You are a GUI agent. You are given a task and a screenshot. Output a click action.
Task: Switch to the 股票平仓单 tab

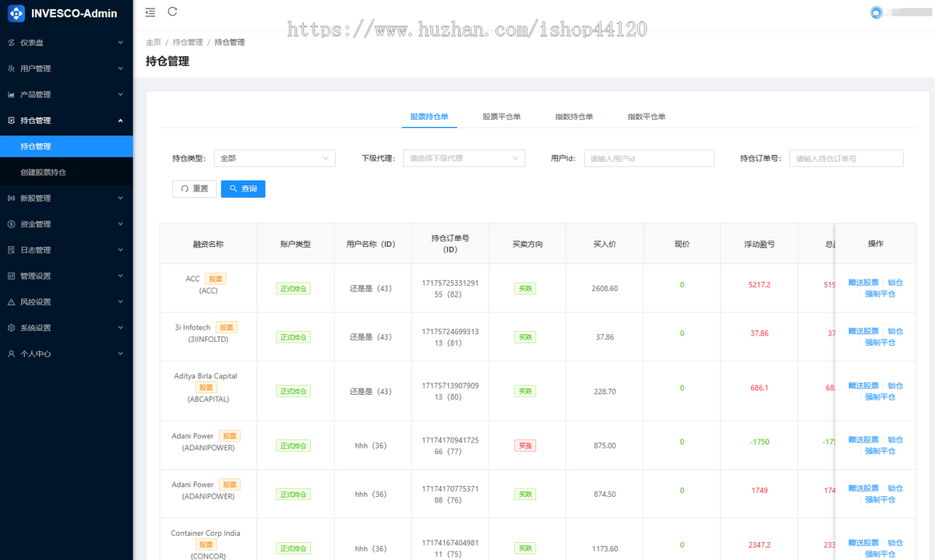pos(502,117)
